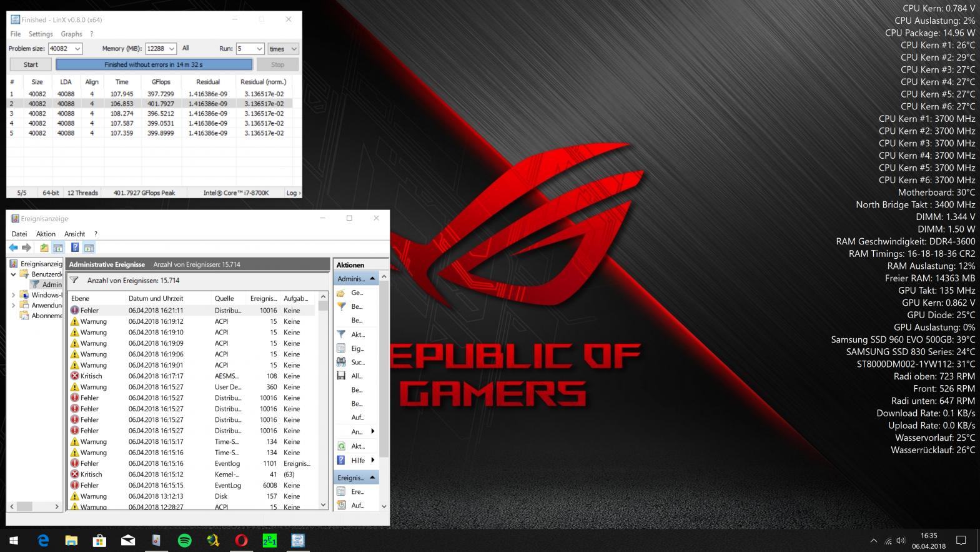980x552 pixels.
Task: Open Opera browser from the taskbar
Action: point(241,540)
